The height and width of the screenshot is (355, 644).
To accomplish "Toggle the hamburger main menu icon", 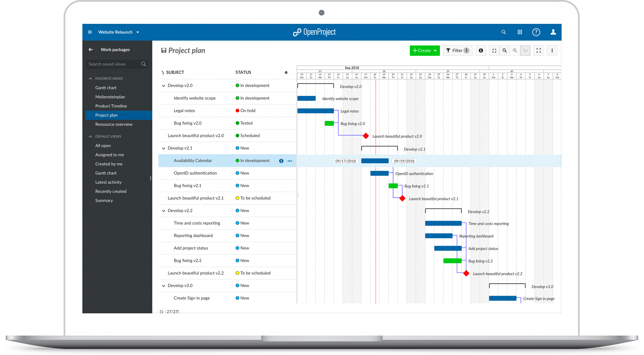I will coord(90,32).
